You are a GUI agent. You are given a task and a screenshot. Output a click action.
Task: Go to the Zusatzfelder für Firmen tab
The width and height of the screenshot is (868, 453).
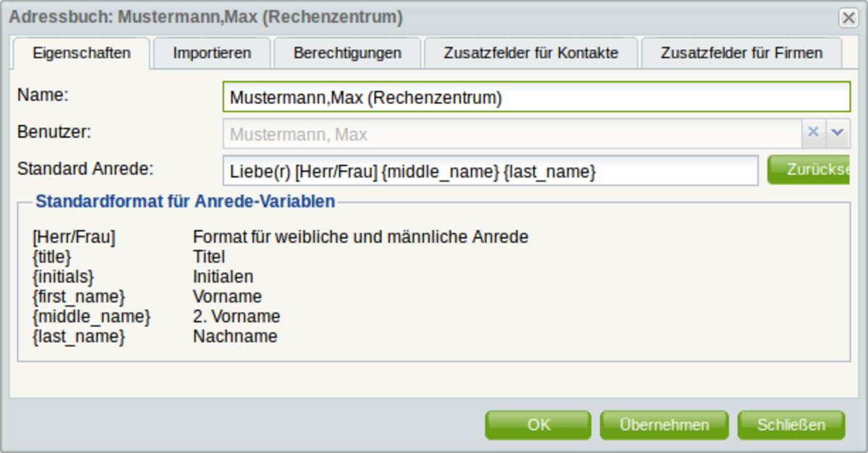click(x=741, y=53)
